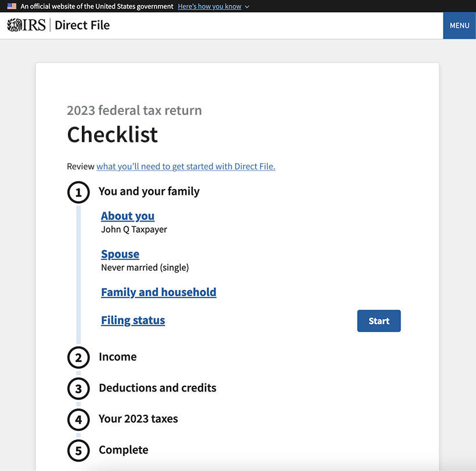Select the Income section label

point(118,357)
